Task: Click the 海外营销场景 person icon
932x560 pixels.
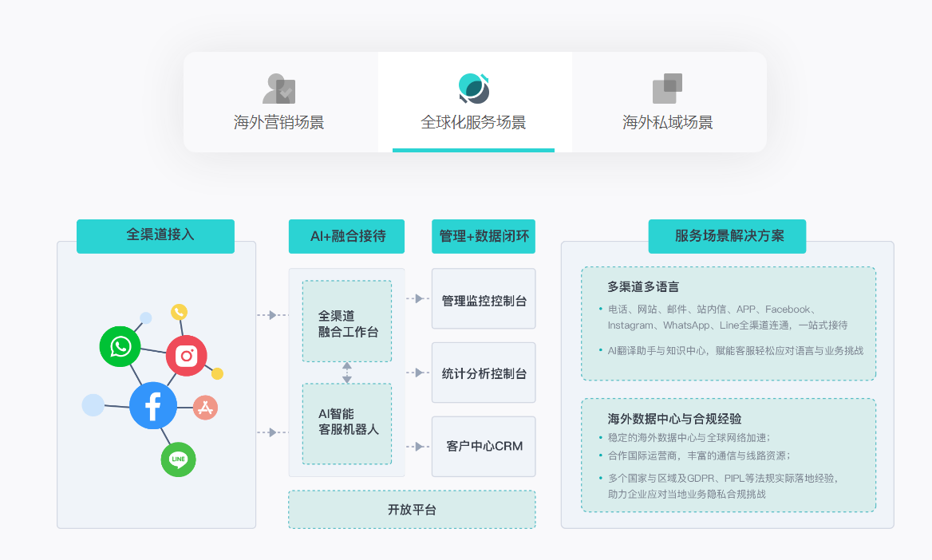Action: 278,89
